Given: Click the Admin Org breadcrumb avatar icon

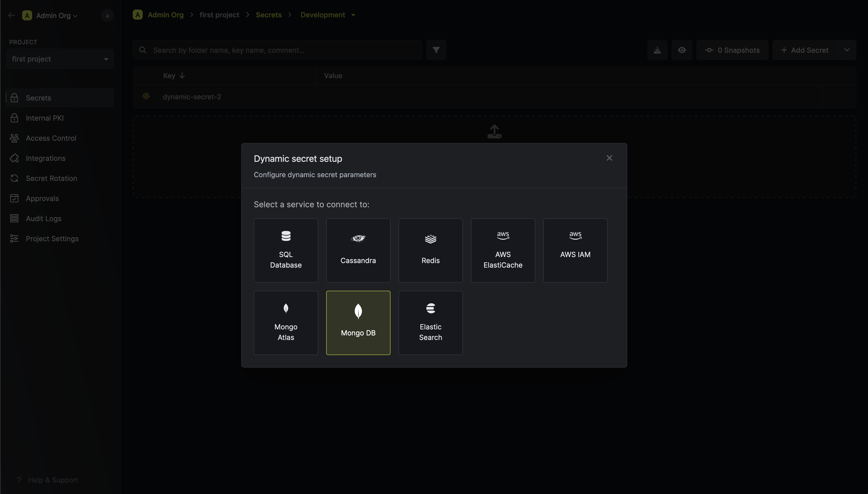Looking at the screenshot, I should pyautogui.click(x=137, y=15).
